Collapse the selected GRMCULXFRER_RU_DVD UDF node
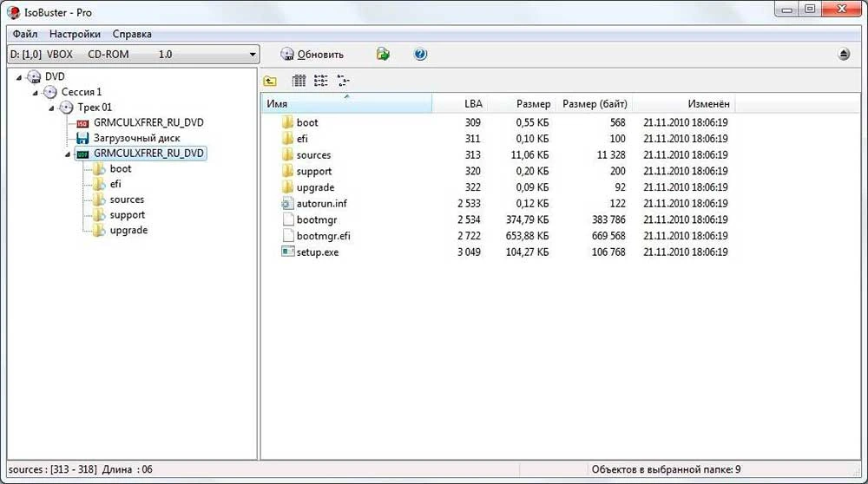Screen dimensions: 868x484 tap(68, 154)
